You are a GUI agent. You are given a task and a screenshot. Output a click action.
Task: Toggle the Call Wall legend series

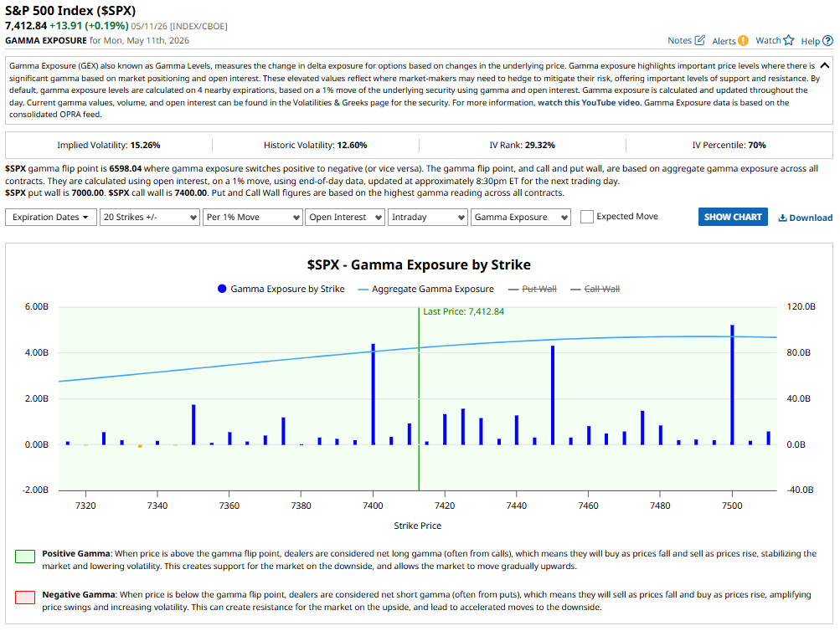595,289
